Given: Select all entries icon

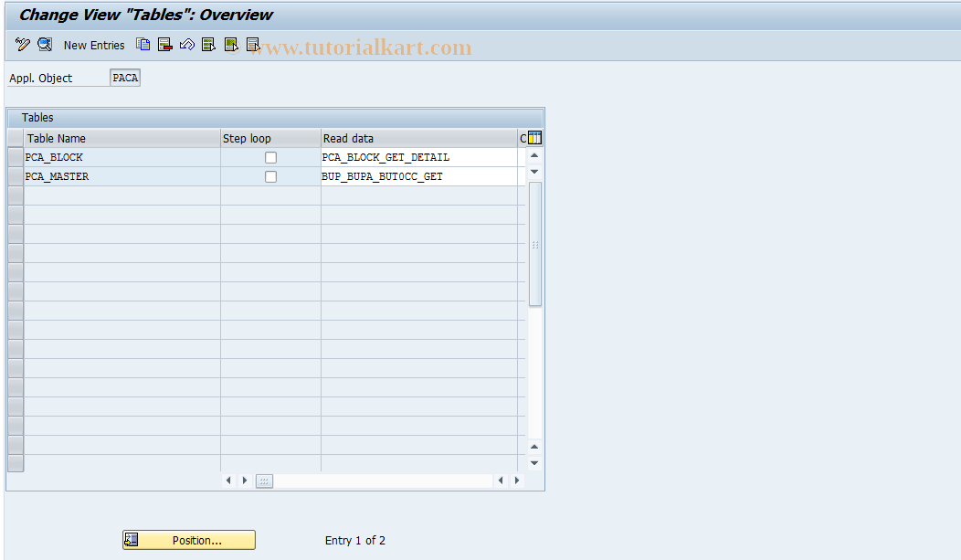Looking at the screenshot, I should click(x=209, y=45).
